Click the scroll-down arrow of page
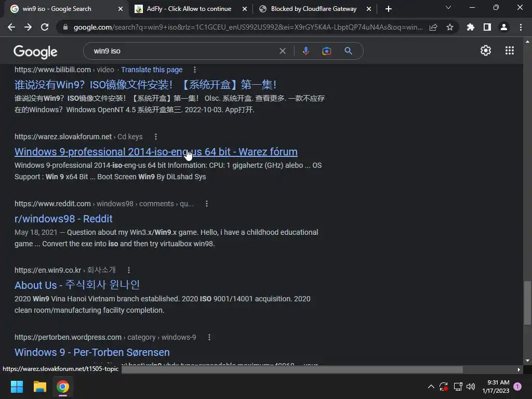 [527, 361]
